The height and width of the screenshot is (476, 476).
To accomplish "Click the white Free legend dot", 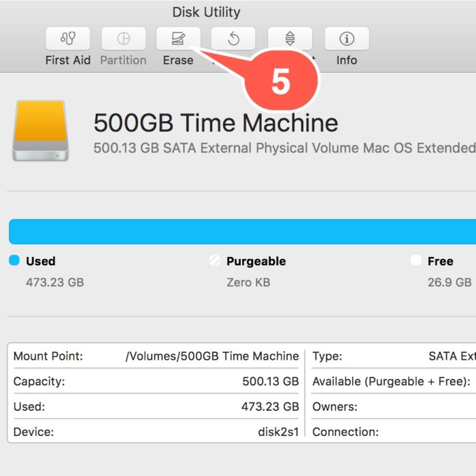I will click(416, 260).
